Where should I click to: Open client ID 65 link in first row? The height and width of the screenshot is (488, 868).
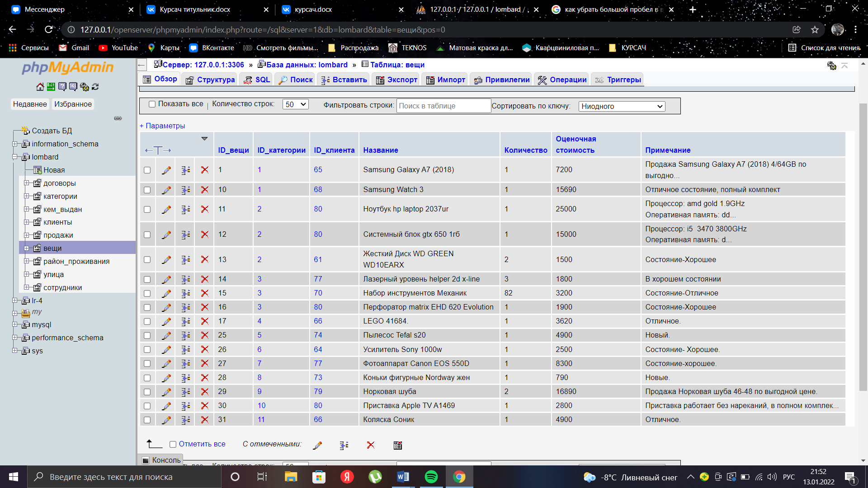318,170
